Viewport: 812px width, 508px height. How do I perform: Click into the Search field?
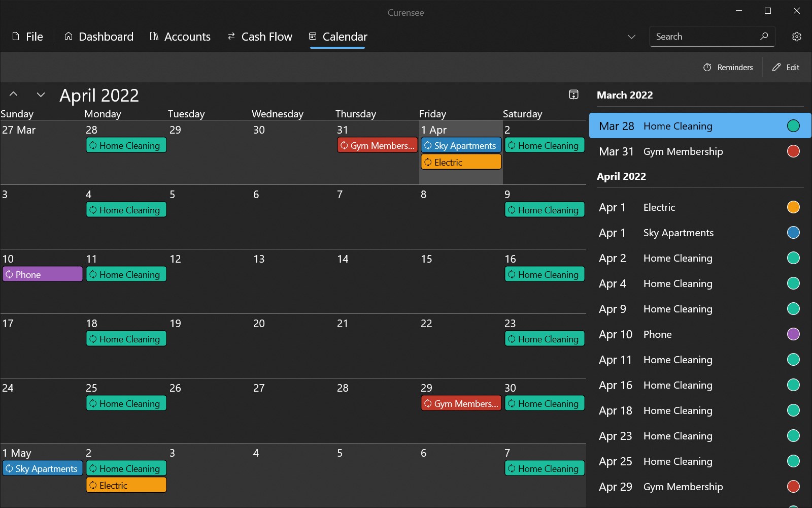pos(703,37)
